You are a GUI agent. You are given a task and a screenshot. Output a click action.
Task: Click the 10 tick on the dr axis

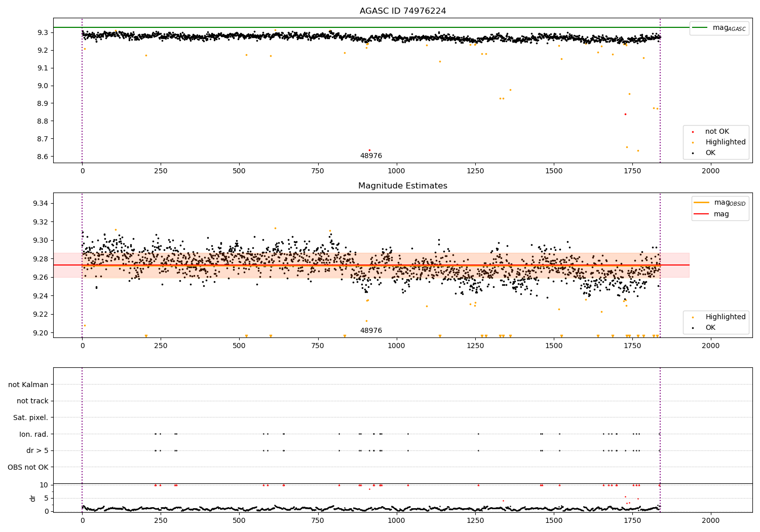click(44, 485)
